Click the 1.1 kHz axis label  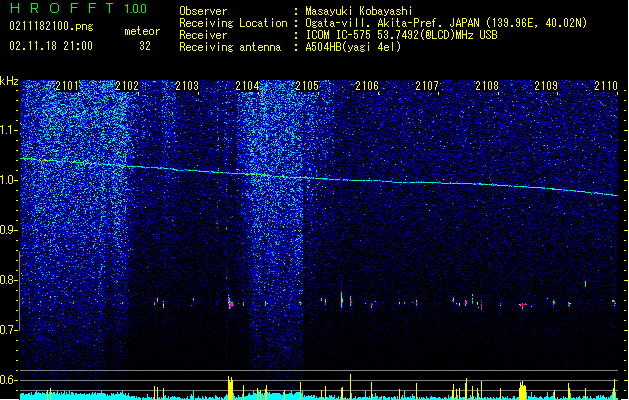[x=8, y=130]
